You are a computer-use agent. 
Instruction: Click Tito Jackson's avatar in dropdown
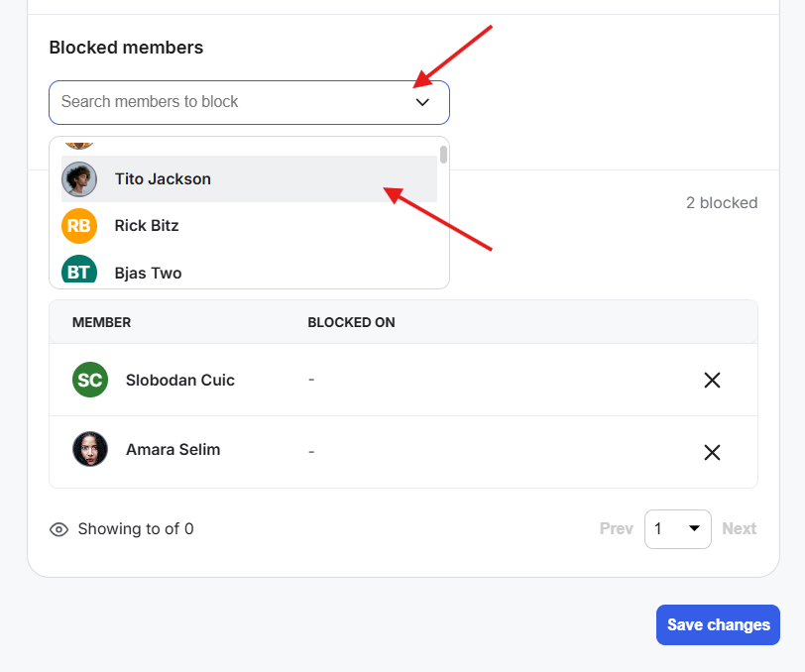pyautogui.click(x=79, y=179)
